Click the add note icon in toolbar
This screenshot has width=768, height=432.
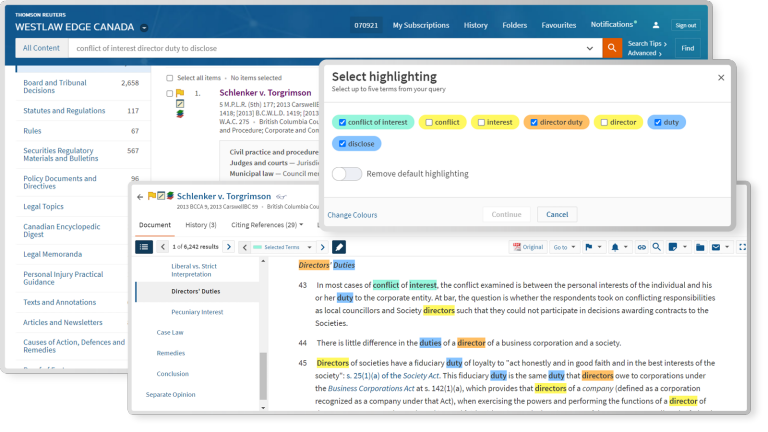pyautogui.click(x=673, y=247)
